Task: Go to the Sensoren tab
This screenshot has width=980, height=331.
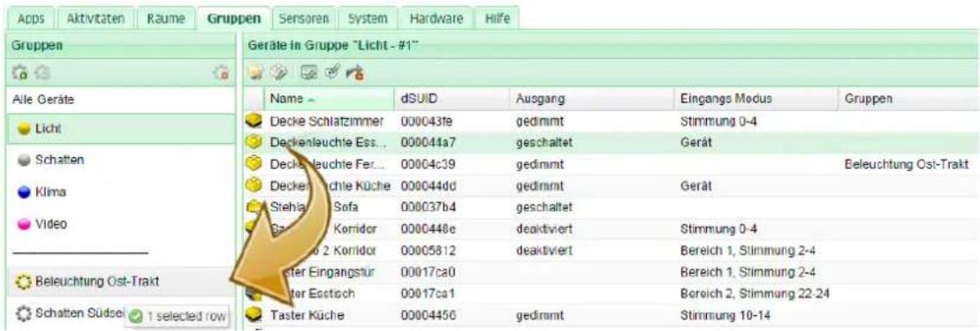Action: [304, 19]
